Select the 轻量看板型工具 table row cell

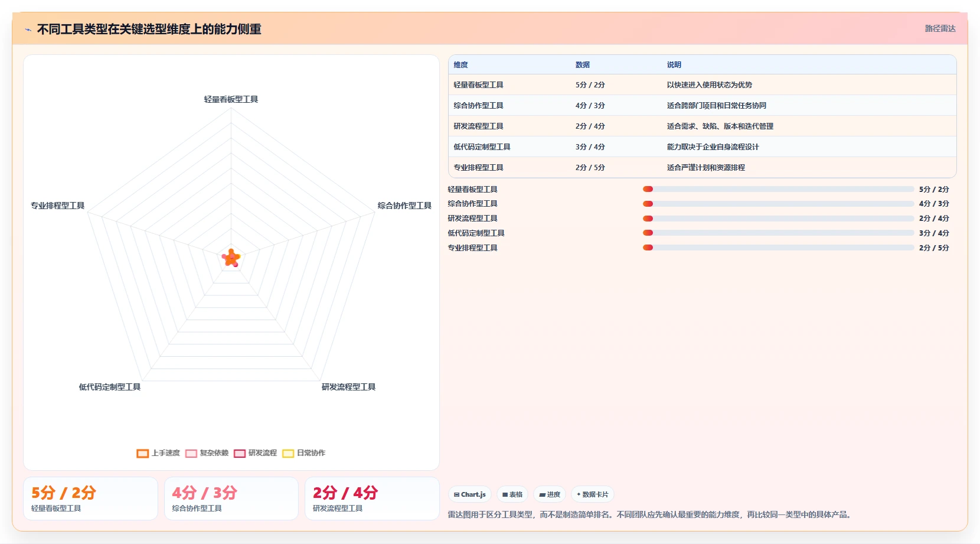(x=478, y=85)
